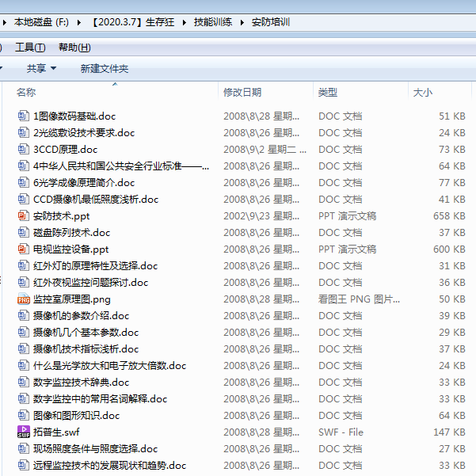Click the DOC icon of 摄像机的参数介绍.doc
This screenshot has width=476, height=476.
[x=24, y=316]
